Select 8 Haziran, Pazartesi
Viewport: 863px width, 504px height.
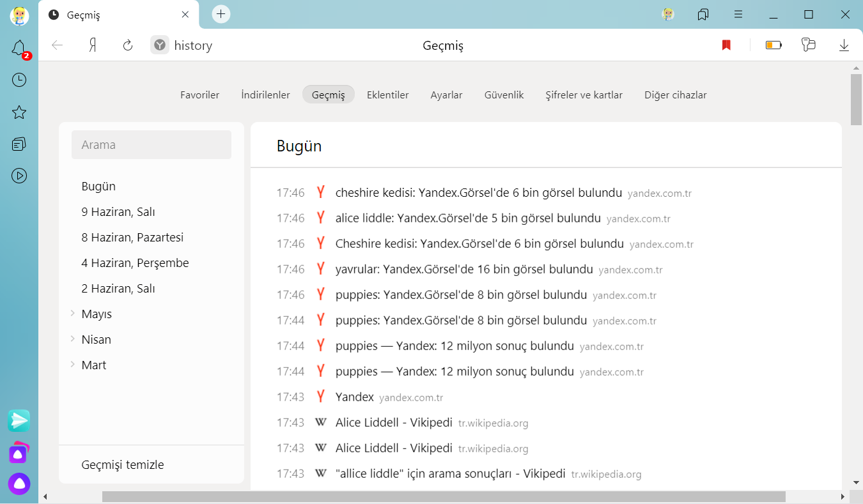pos(132,237)
